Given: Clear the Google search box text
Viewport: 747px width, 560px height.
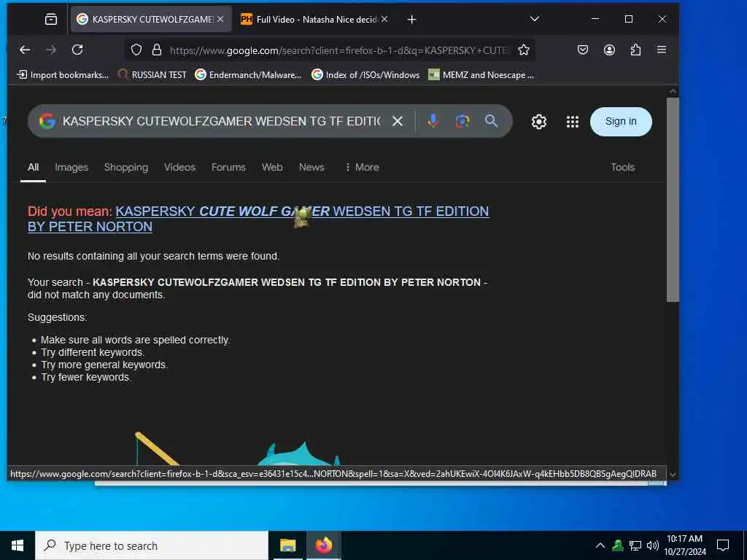Looking at the screenshot, I should 398,122.
